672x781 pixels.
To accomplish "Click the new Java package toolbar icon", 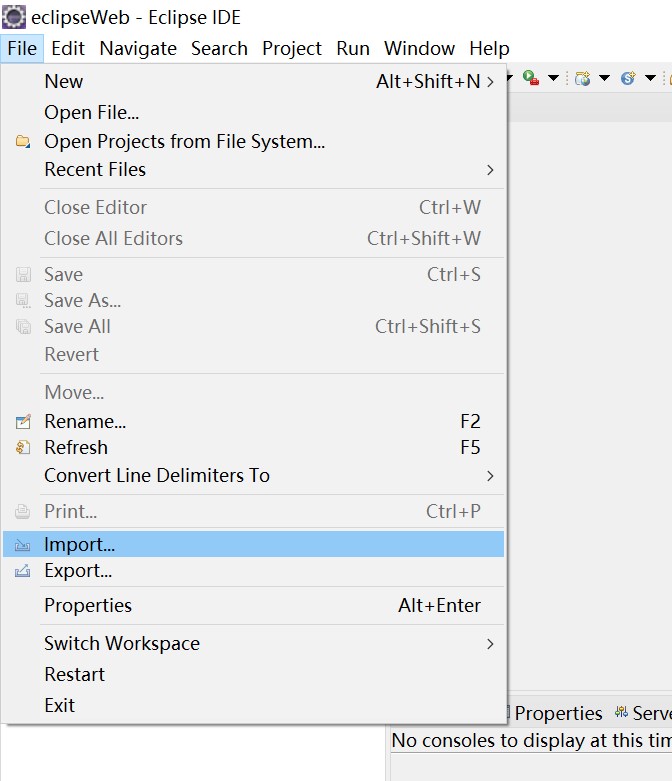I will [582, 78].
